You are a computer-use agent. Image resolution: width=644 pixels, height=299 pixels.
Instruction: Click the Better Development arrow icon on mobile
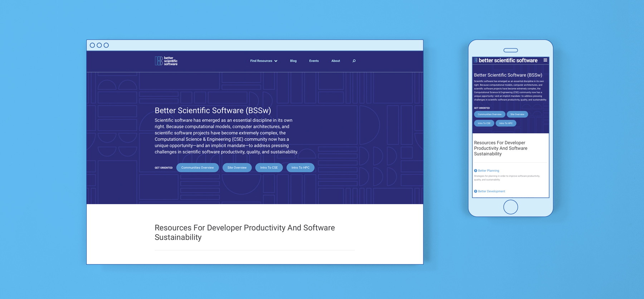pyautogui.click(x=475, y=191)
